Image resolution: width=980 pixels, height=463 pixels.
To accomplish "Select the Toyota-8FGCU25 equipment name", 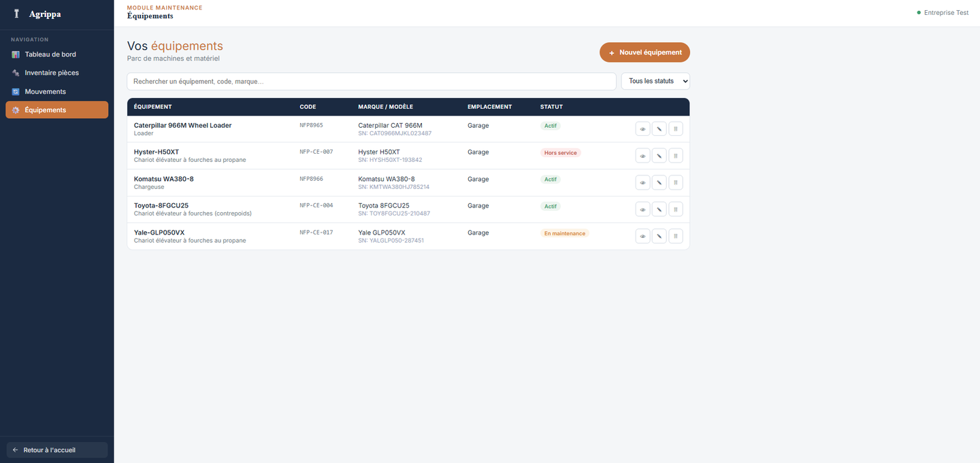I will 161,206.
